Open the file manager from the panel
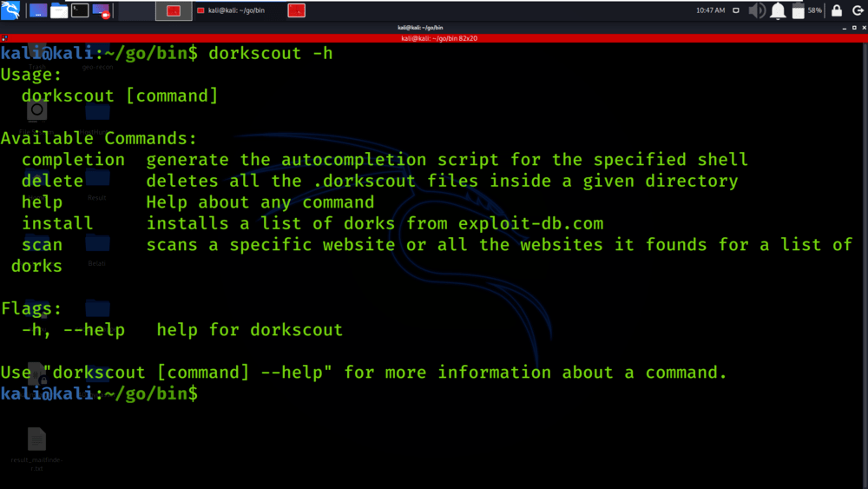Viewport: 868px width, 489px height. point(59,10)
